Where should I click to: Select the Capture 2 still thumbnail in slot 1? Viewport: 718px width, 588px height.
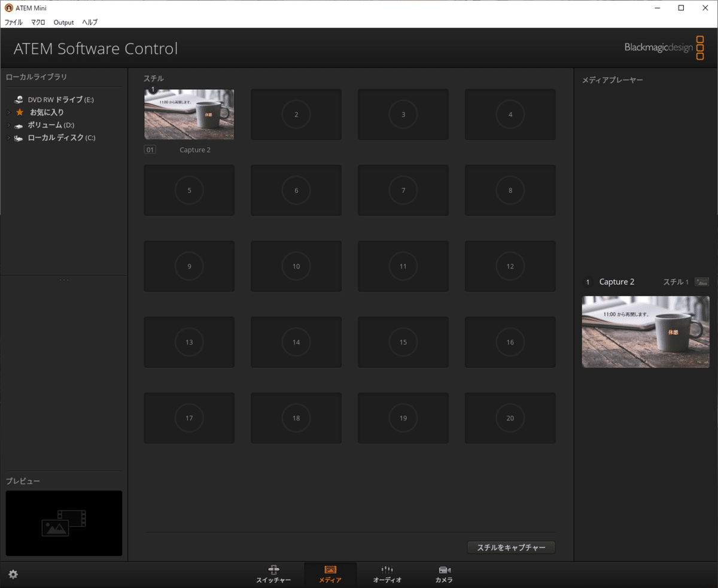(x=189, y=114)
